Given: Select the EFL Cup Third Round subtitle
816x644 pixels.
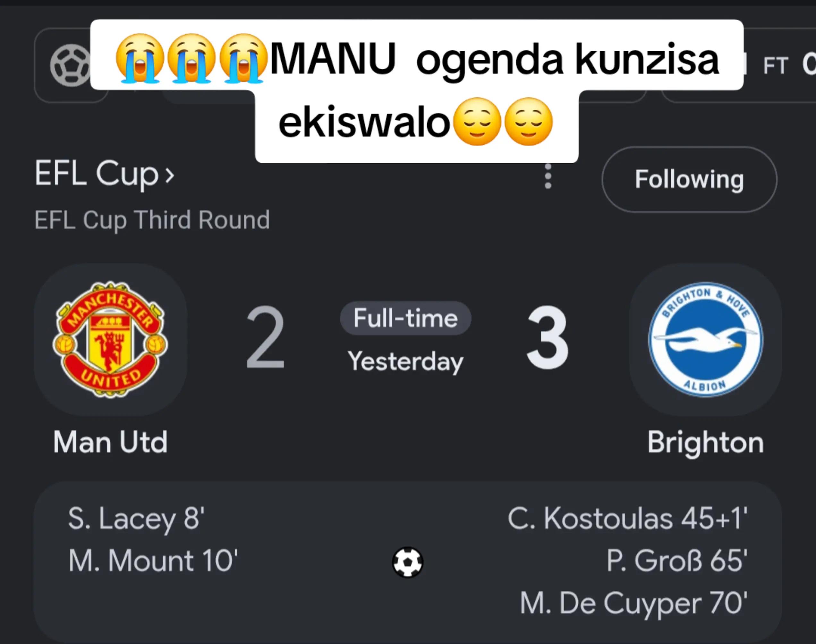Looking at the screenshot, I should [x=152, y=220].
